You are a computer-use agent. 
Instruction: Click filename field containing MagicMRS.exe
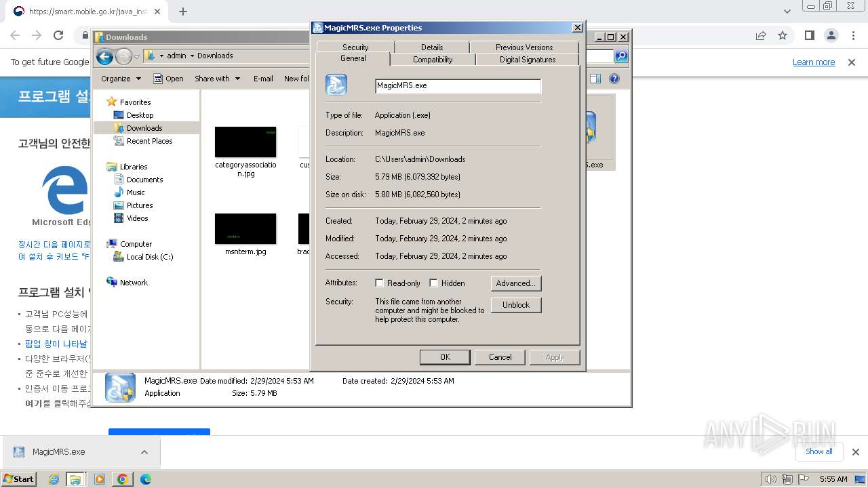tap(458, 85)
